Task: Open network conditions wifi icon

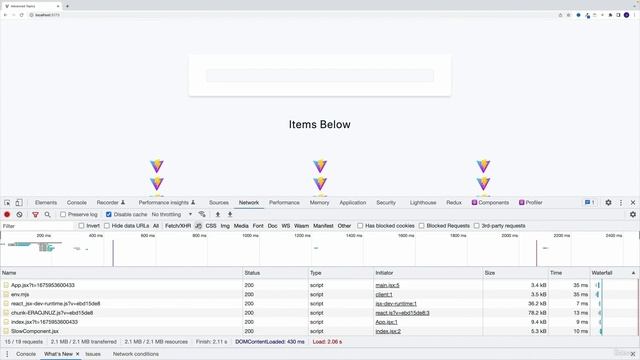Action: [x=202, y=214]
